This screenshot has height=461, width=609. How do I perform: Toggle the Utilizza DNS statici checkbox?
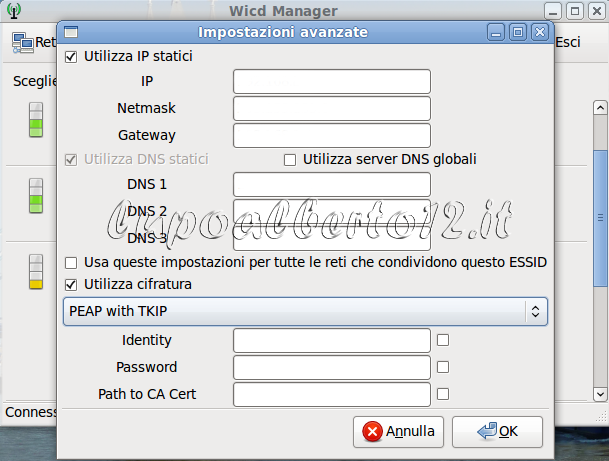[x=71, y=160]
